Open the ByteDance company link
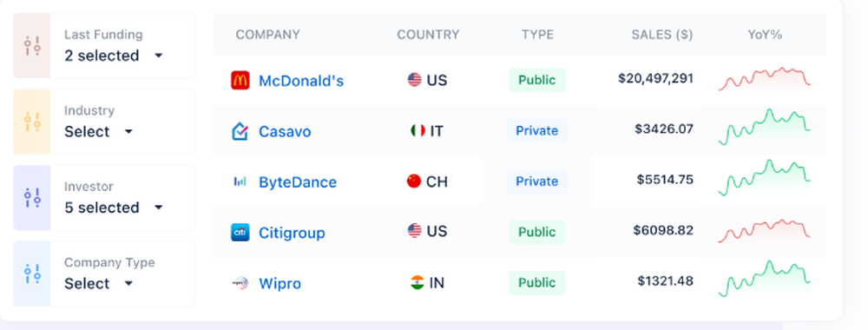 (298, 182)
